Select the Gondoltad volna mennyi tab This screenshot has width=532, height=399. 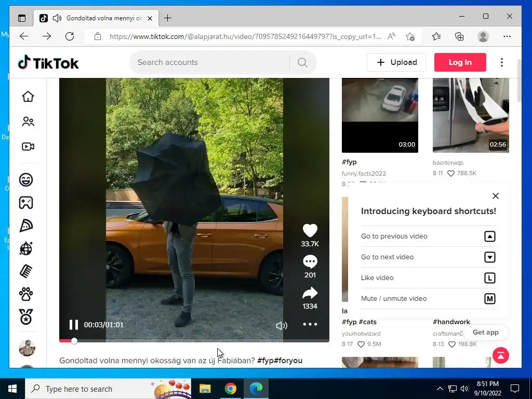[x=96, y=18]
